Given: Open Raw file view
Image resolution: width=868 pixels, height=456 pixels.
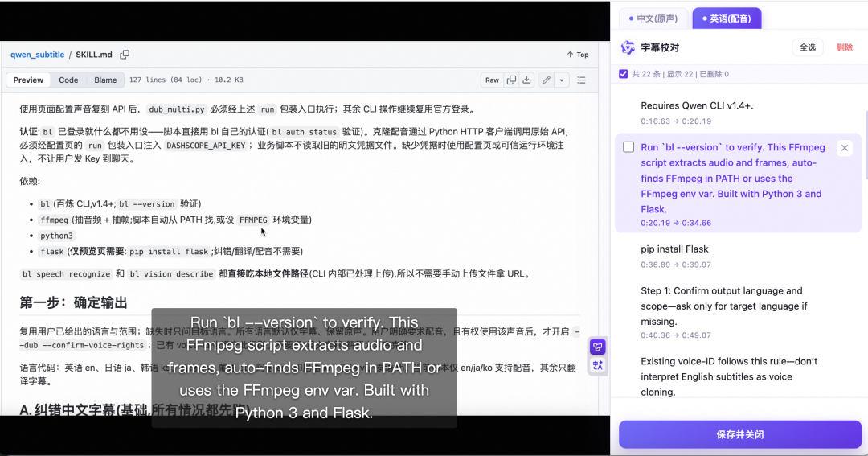Looking at the screenshot, I should click(492, 80).
